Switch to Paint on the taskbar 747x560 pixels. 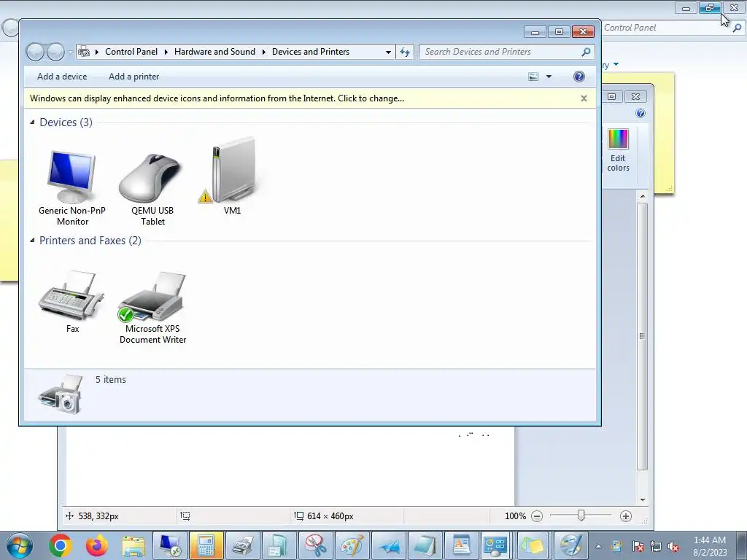point(352,545)
